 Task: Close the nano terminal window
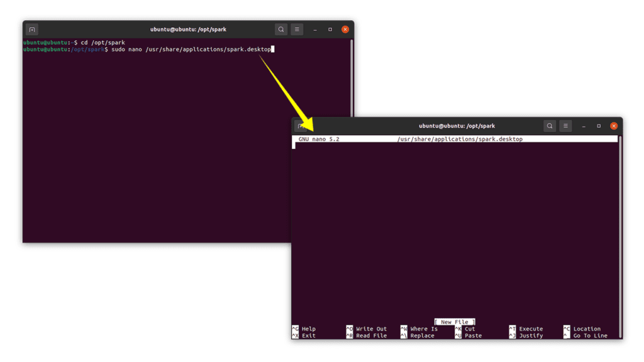tap(614, 126)
